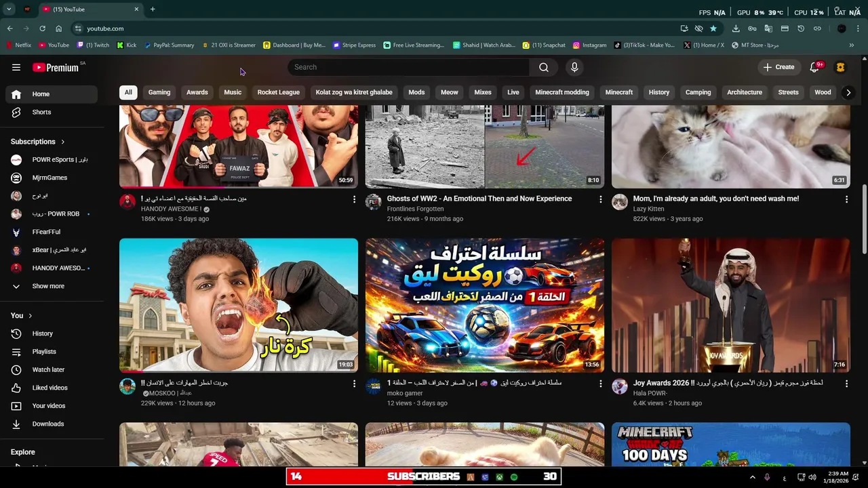Open Shorts from the sidebar
This screenshot has height=488, width=868.
[52, 112]
